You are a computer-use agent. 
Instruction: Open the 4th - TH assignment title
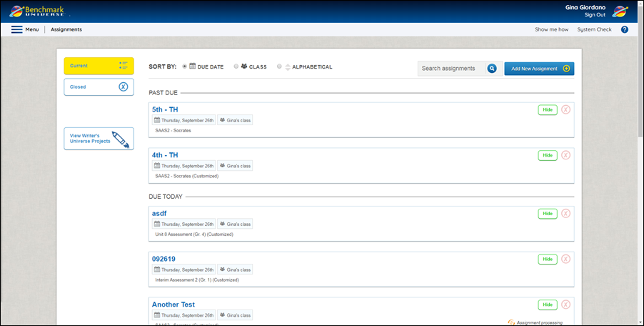click(x=165, y=155)
